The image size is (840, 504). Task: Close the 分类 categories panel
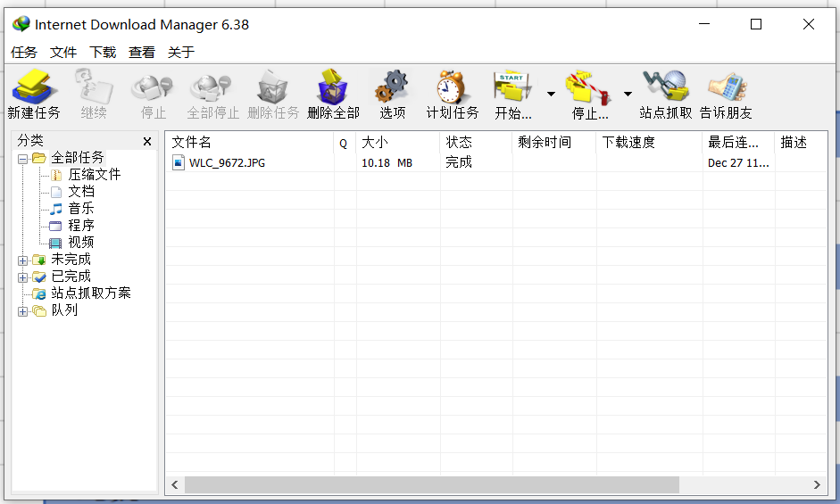tap(147, 142)
